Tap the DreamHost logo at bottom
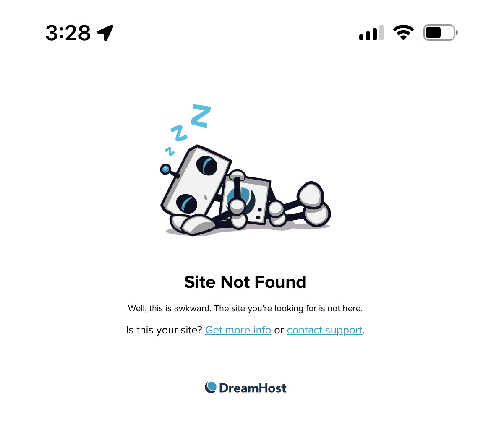The image size is (491, 448). point(245,388)
